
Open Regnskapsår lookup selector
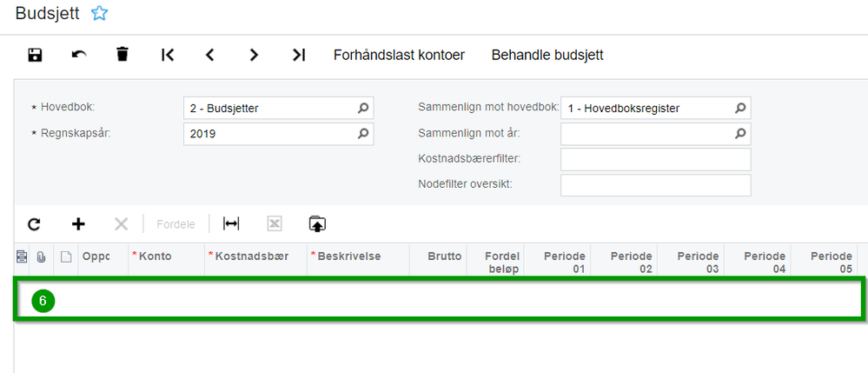coord(364,134)
